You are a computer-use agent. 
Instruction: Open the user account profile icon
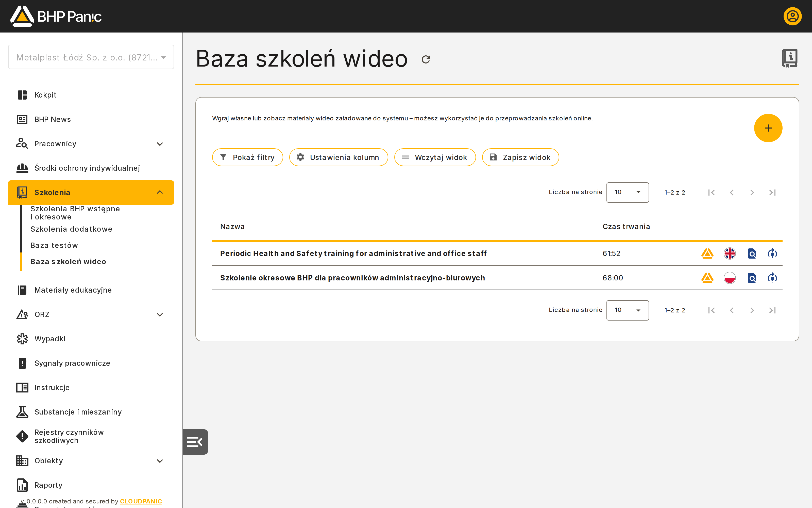click(x=792, y=16)
